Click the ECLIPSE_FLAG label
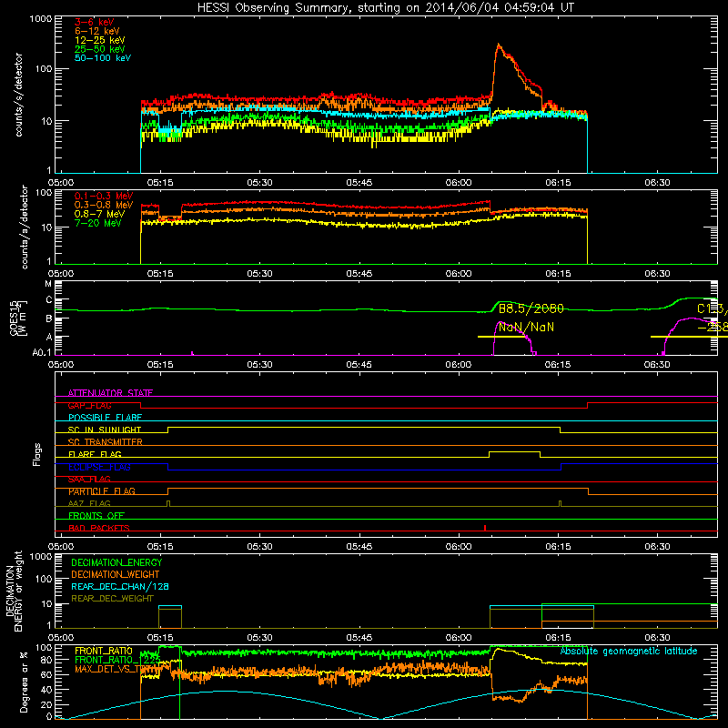The height and width of the screenshot is (728, 728). pyautogui.click(x=99, y=467)
